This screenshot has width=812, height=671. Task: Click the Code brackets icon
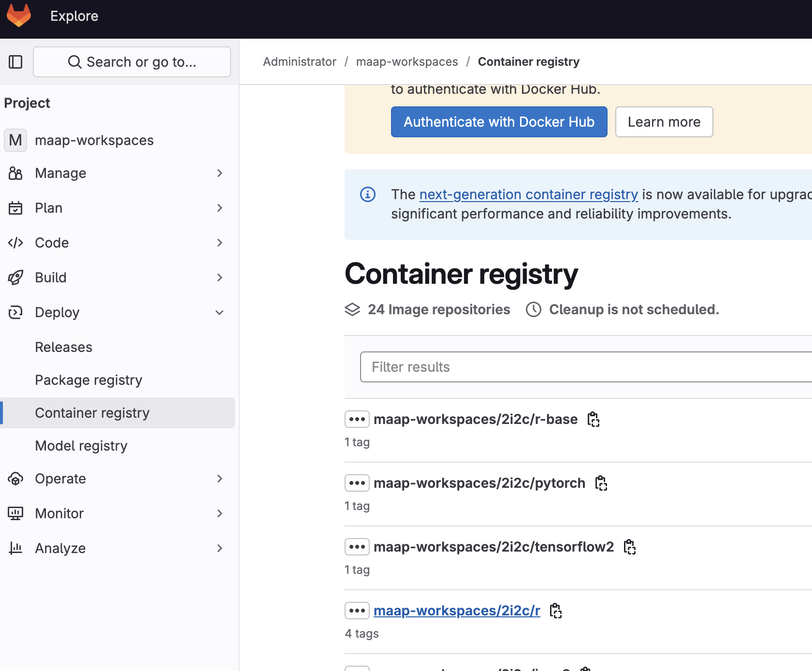point(15,243)
